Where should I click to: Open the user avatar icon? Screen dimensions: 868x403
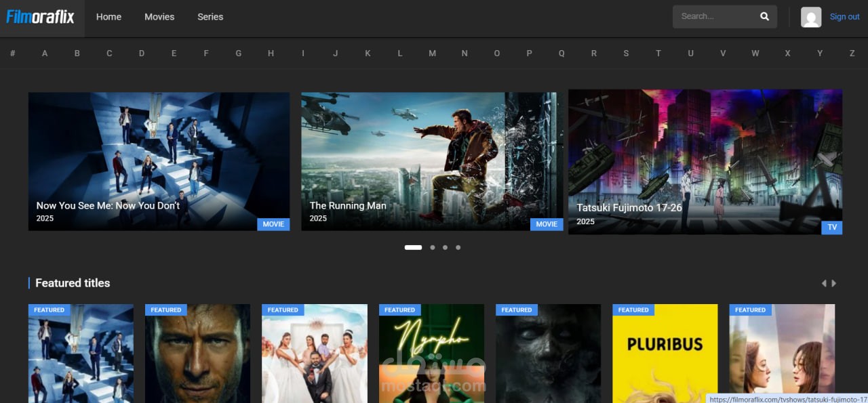(811, 17)
